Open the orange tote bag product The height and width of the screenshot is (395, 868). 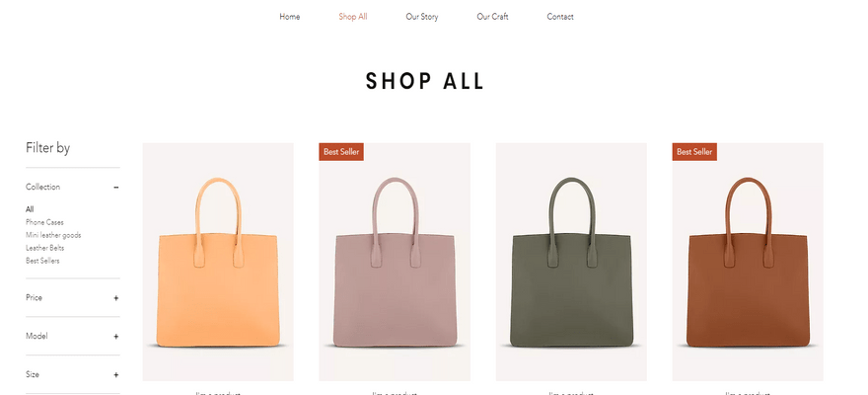pyautogui.click(x=218, y=262)
